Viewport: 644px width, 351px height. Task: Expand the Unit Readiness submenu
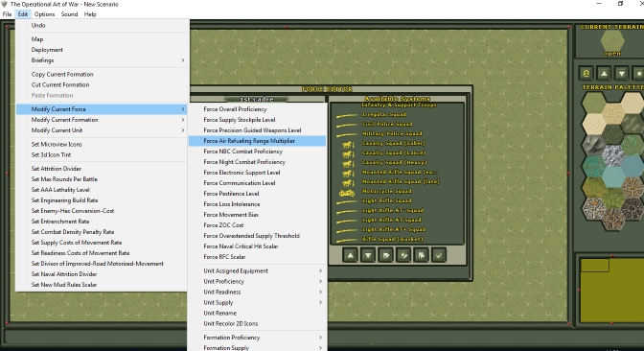click(x=258, y=292)
